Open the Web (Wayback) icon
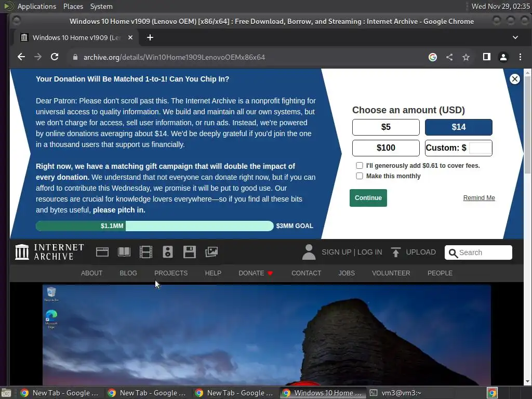 click(x=102, y=252)
